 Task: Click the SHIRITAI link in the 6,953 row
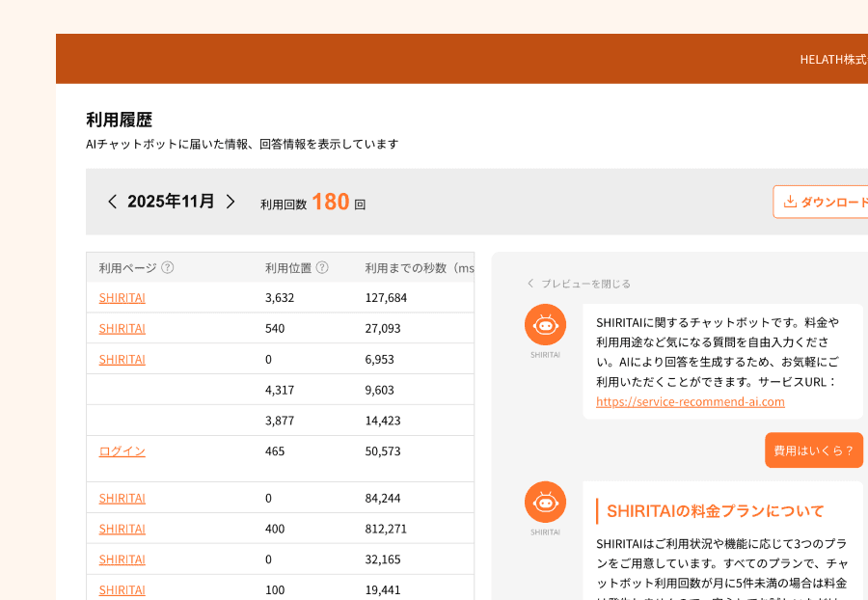click(x=122, y=359)
